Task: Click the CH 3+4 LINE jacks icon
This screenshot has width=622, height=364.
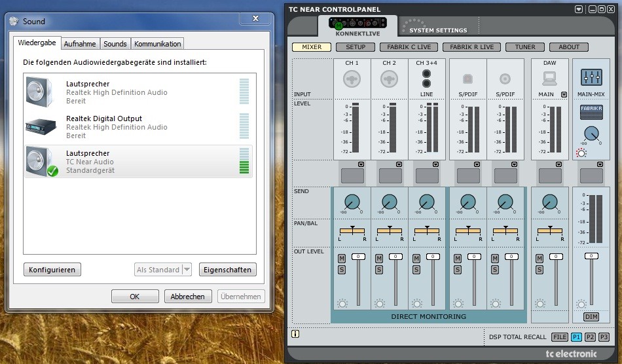Action: [x=426, y=79]
